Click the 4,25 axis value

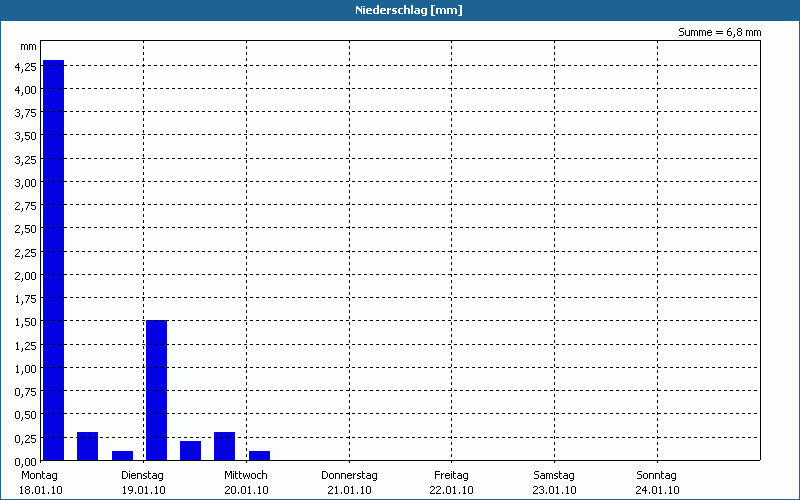(26, 67)
